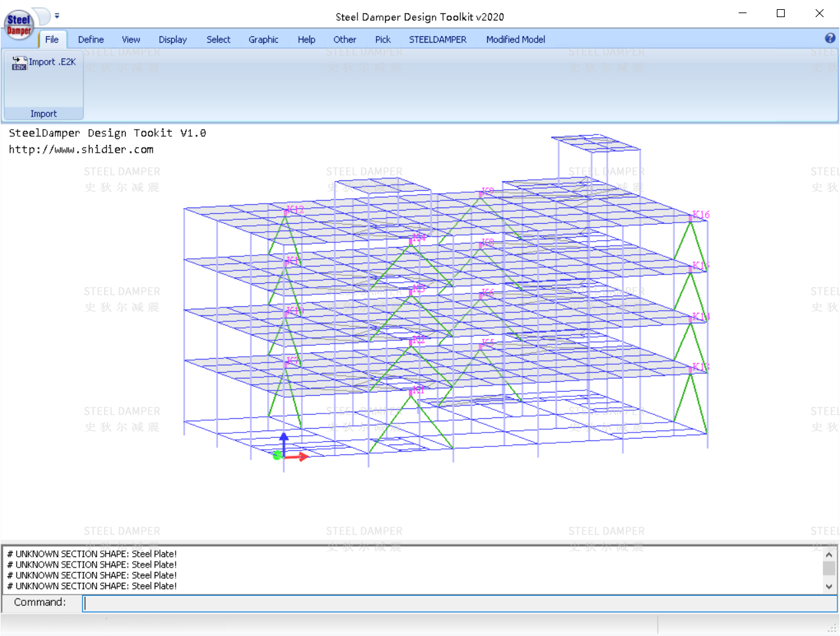840x636 pixels.
Task: Open the blue help question mark icon
Action: click(830, 38)
